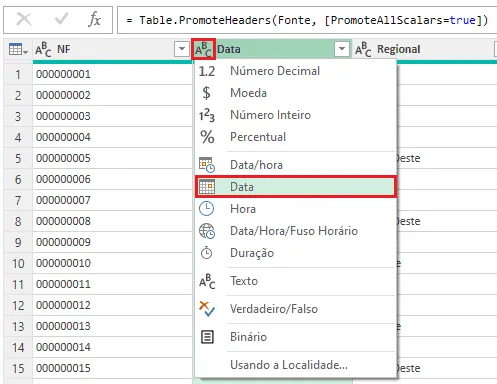Open the table options icon at top-left

click(18, 49)
